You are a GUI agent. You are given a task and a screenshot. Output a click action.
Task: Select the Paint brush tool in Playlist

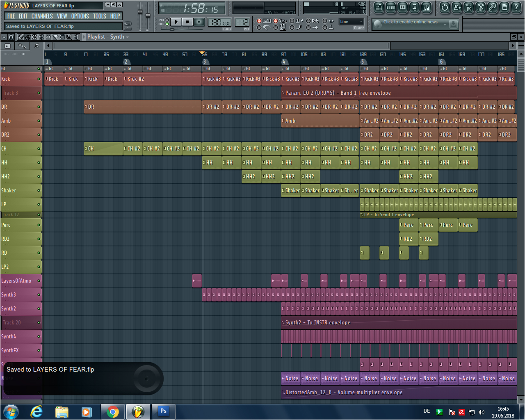click(x=27, y=37)
